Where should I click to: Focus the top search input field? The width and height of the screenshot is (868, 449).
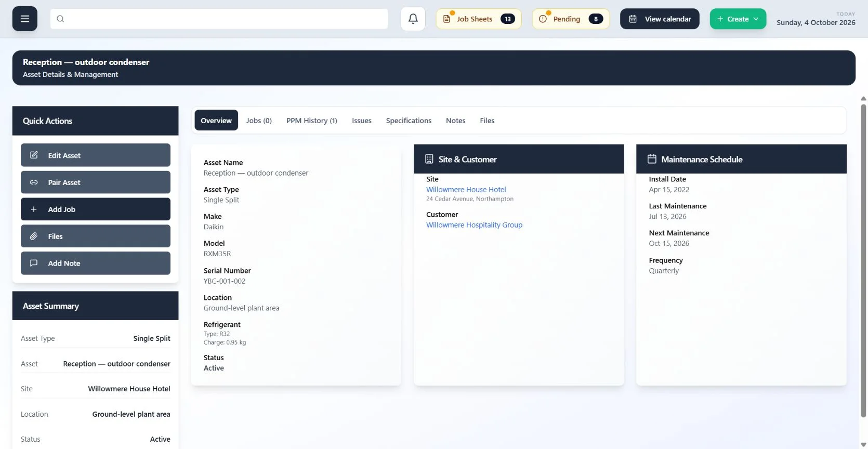219,19
